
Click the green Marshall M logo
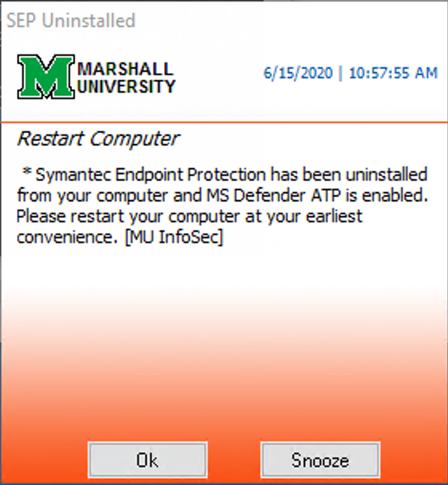coord(46,76)
